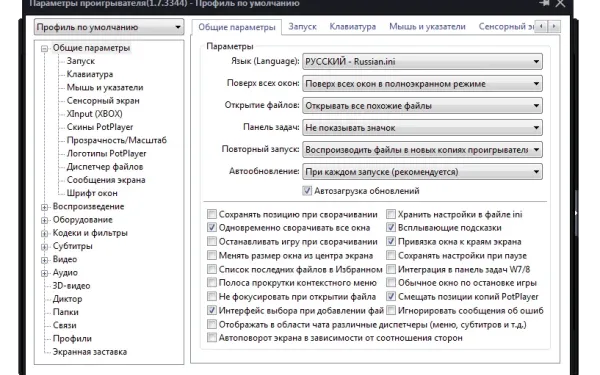
Task: Open the 'Повторный запуск' dropdown
Action: pos(422,150)
